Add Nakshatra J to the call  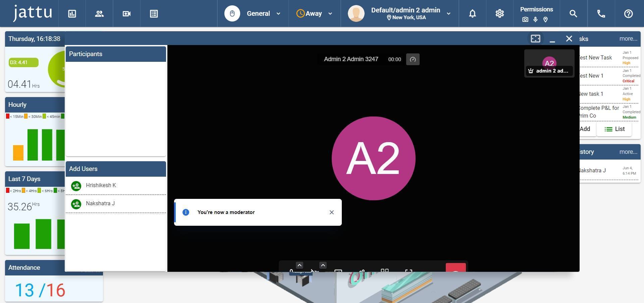76,204
